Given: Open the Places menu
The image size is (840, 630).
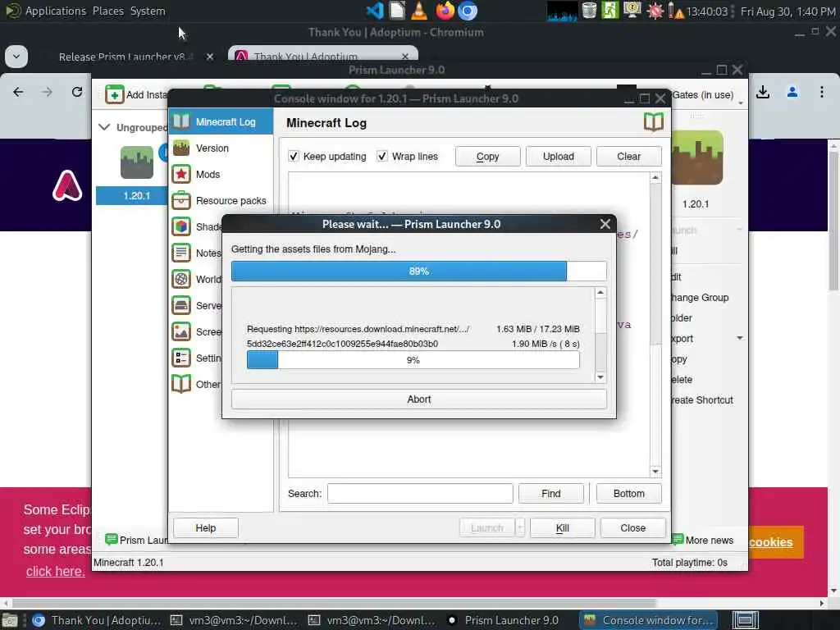Looking at the screenshot, I should coord(107,11).
